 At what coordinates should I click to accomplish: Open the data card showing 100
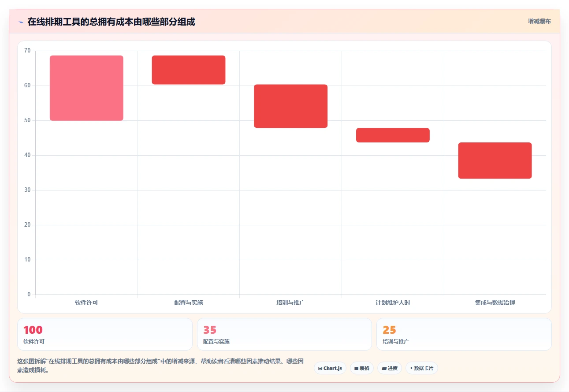click(105, 334)
